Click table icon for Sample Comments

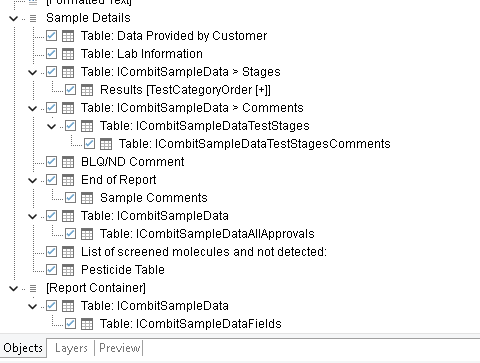coord(87,198)
